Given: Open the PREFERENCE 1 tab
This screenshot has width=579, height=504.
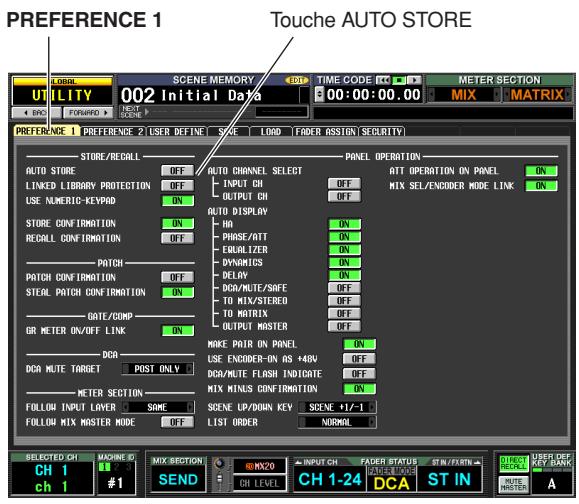Looking at the screenshot, I should click(x=47, y=131).
